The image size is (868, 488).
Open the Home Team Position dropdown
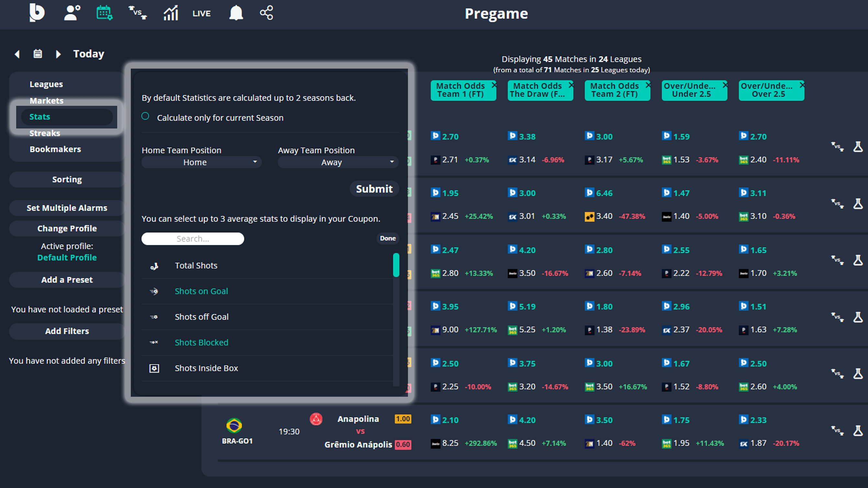point(201,162)
